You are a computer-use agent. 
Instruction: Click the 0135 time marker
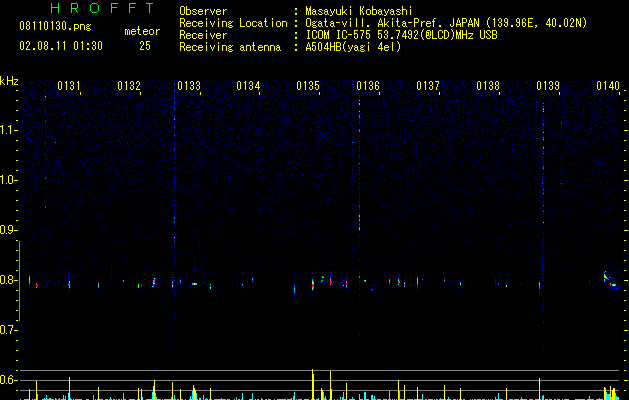tap(308, 85)
